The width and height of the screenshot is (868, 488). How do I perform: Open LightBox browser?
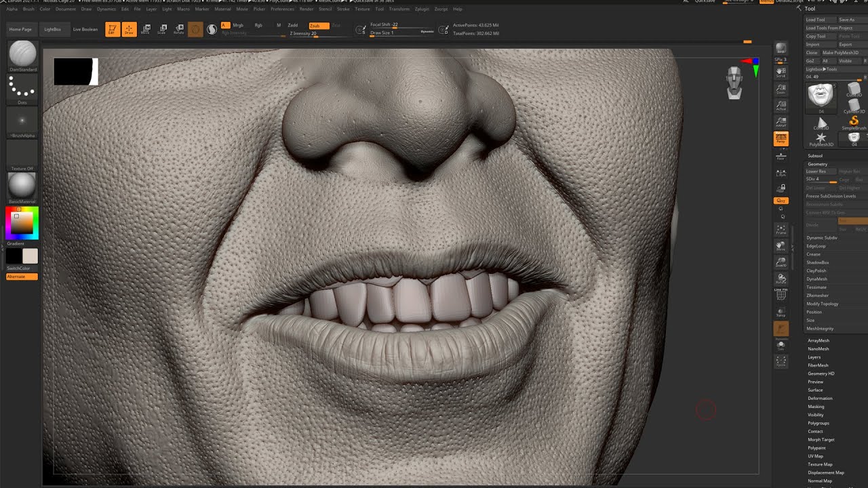pos(52,29)
